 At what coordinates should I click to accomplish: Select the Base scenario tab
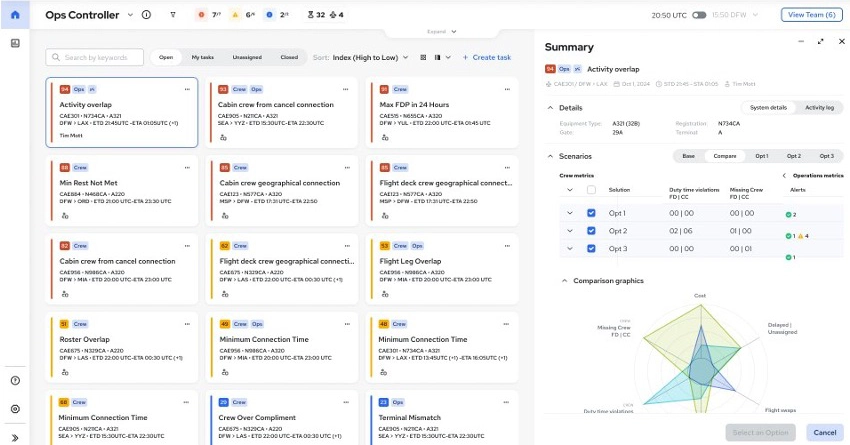[x=688, y=156]
